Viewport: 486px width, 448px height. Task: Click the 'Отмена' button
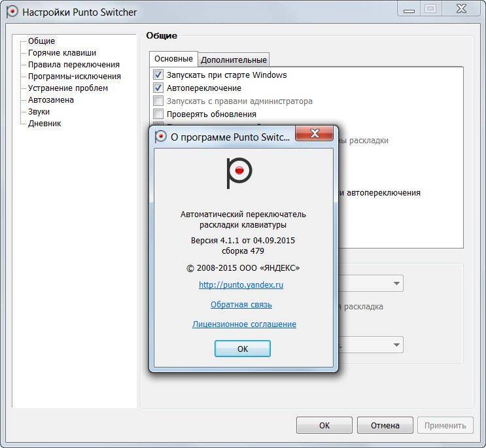point(385,425)
